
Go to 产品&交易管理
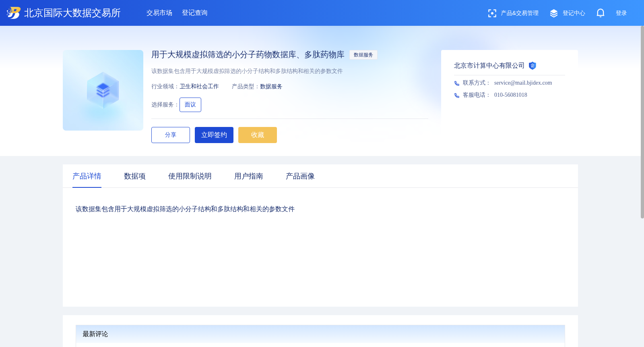(x=520, y=13)
